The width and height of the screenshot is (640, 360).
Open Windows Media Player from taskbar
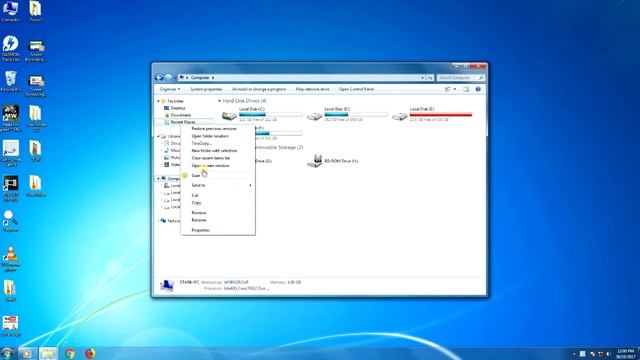pyautogui.click(x=27, y=353)
